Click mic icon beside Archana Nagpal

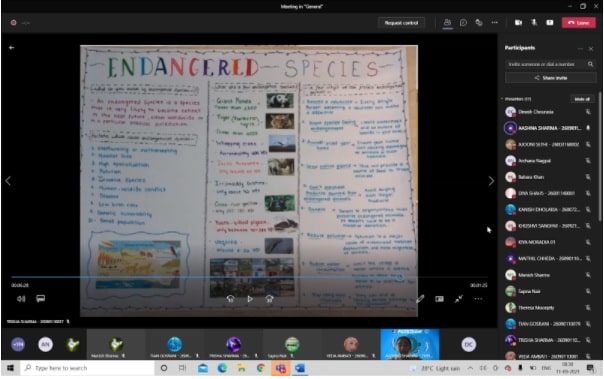pos(588,161)
